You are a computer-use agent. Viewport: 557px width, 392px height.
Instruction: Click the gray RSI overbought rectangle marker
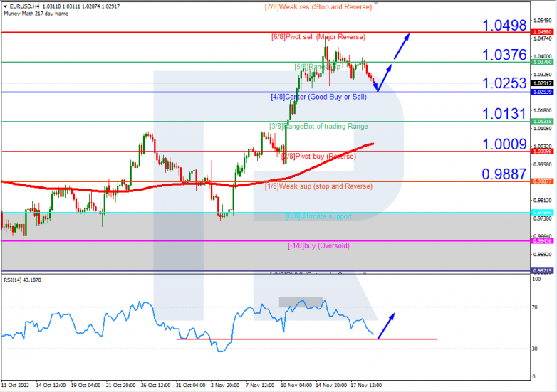coord(301,302)
